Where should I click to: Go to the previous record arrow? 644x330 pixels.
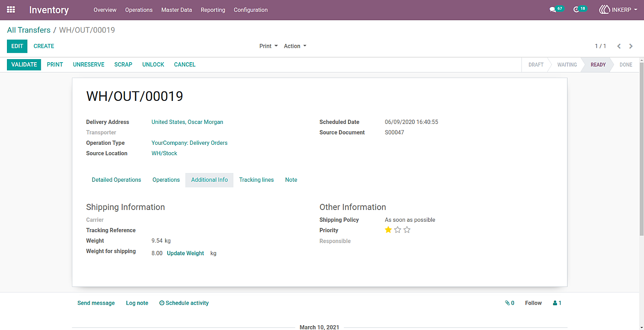pos(619,46)
